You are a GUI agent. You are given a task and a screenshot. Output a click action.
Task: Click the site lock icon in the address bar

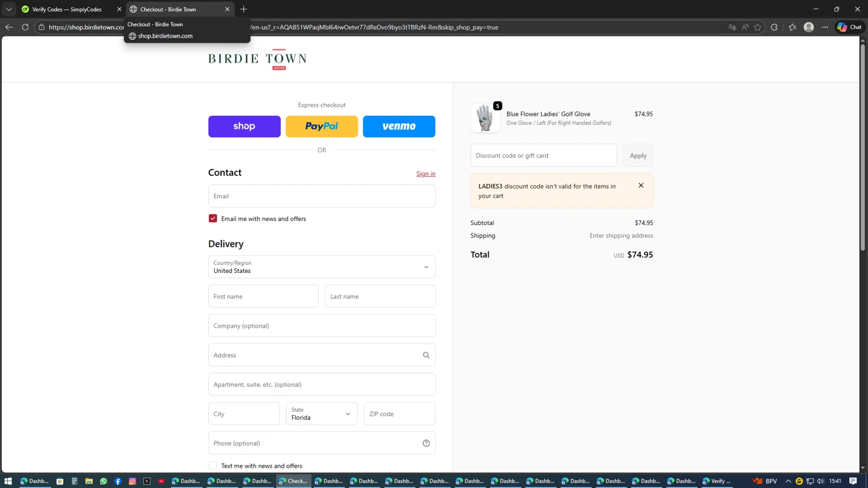pyautogui.click(x=42, y=27)
